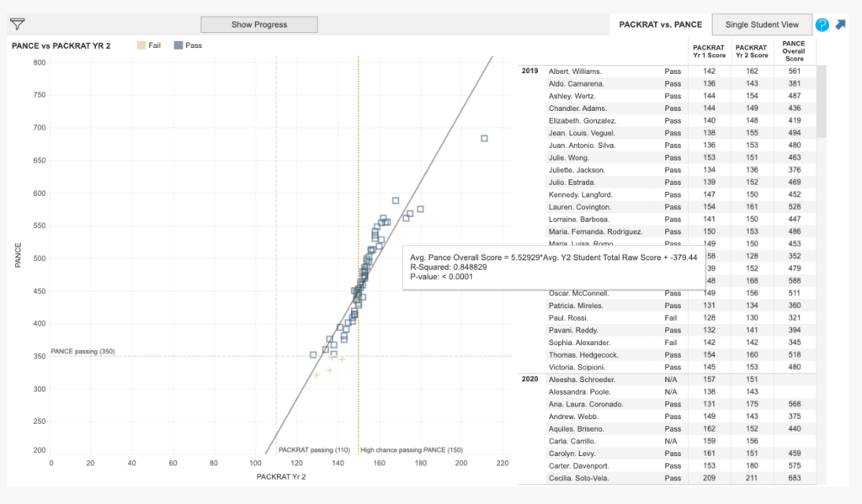Click Paul. Rossi.'s Fail status cell
Image resolution: width=862 pixels, height=504 pixels.
[x=672, y=318]
